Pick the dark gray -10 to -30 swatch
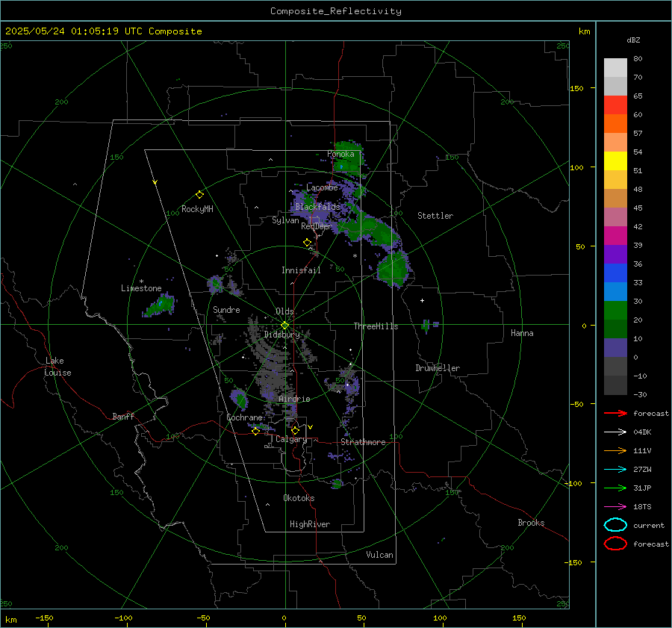The image size is (672, 628). (x=615, y=385)
